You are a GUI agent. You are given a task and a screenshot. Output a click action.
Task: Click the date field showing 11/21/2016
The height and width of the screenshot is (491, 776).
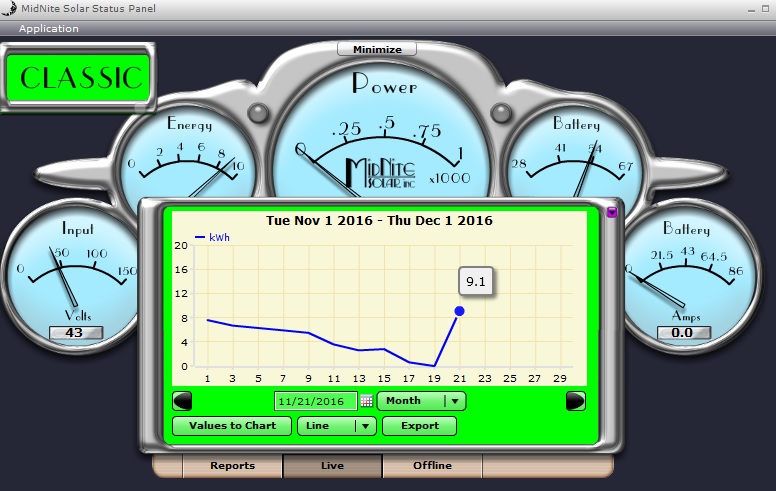(x=315, y=401)
